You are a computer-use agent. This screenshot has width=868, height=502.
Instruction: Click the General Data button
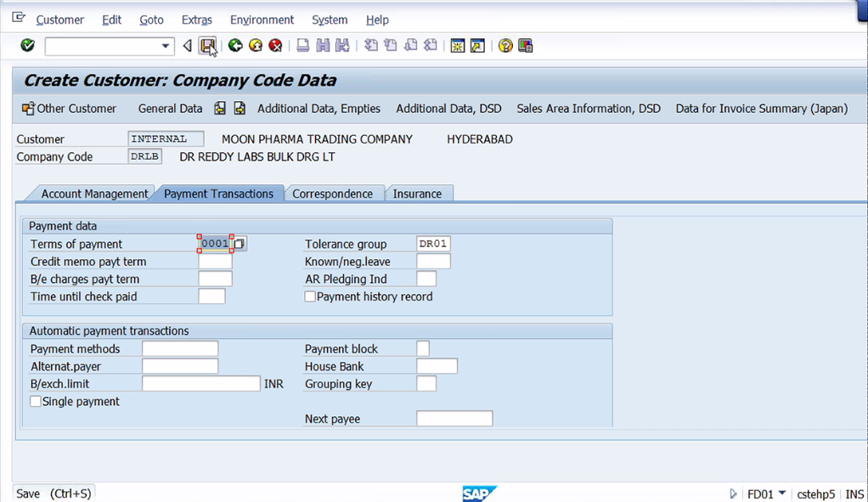click(x=170, y=109)
